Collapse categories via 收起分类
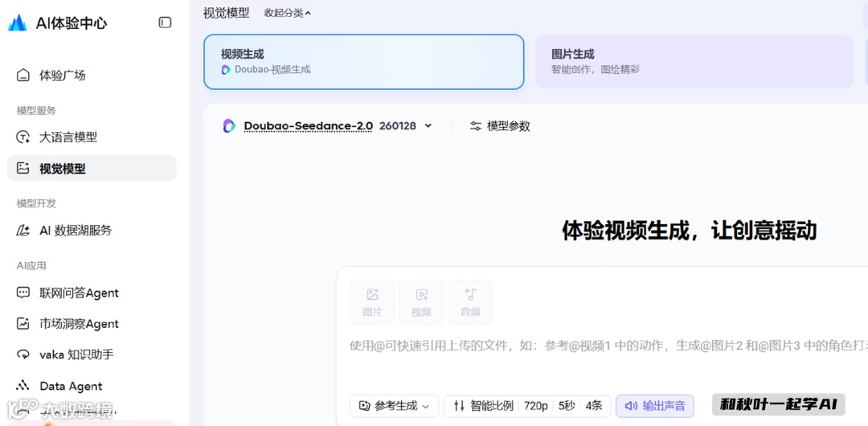This screenshot has width=868, height=426. click(x=287, y=13)
